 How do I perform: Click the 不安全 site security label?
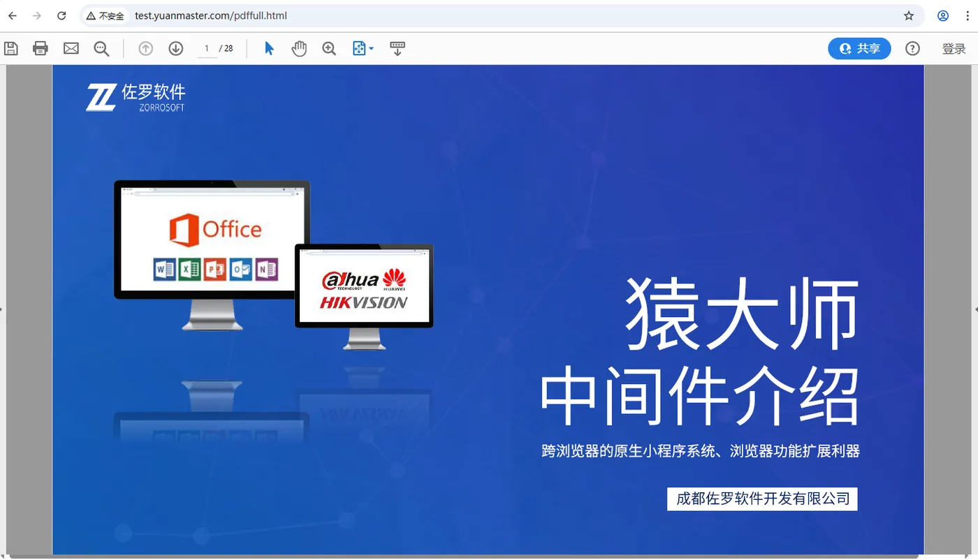click(105, 15)
